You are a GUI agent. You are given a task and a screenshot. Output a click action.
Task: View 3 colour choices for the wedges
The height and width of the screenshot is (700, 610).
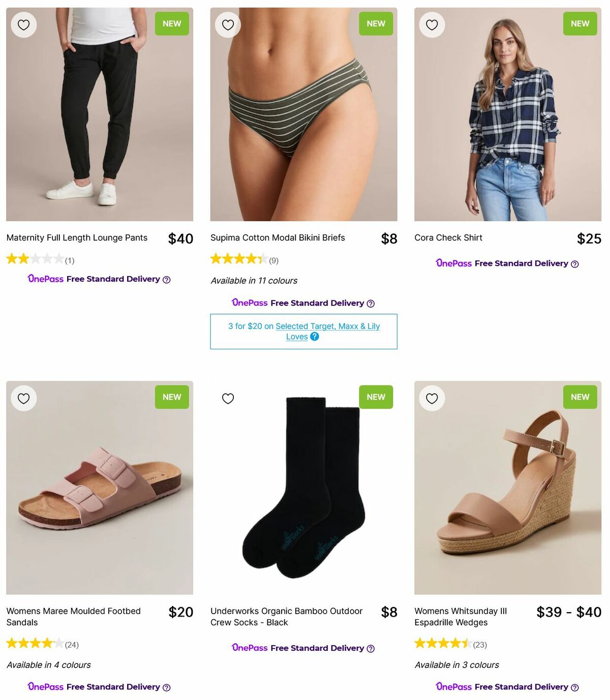tap(457, 664)
